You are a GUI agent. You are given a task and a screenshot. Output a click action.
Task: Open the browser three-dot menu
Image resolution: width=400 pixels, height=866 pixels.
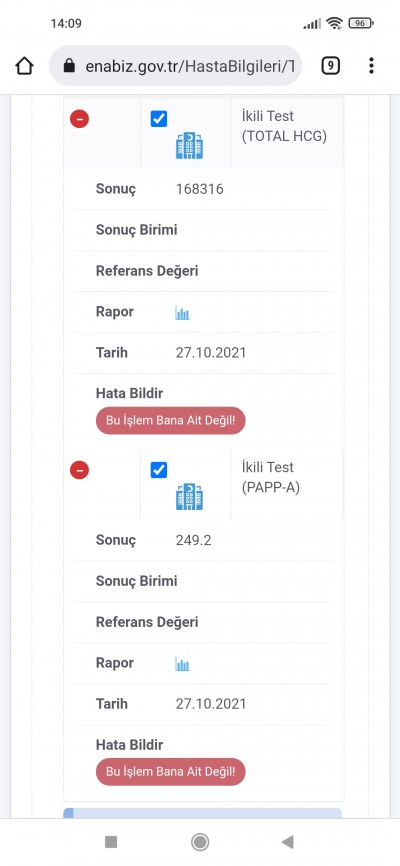(371, 66)
